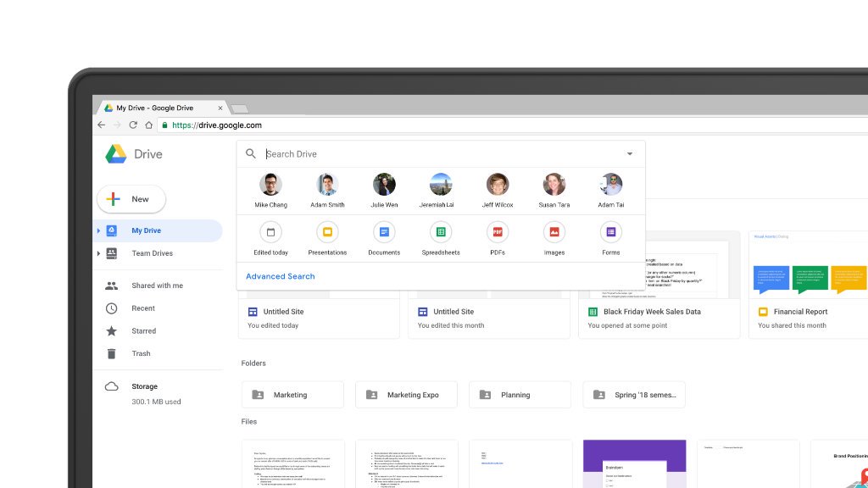Filter by PDFs icon
868x488 pixels.
[498, 232]
